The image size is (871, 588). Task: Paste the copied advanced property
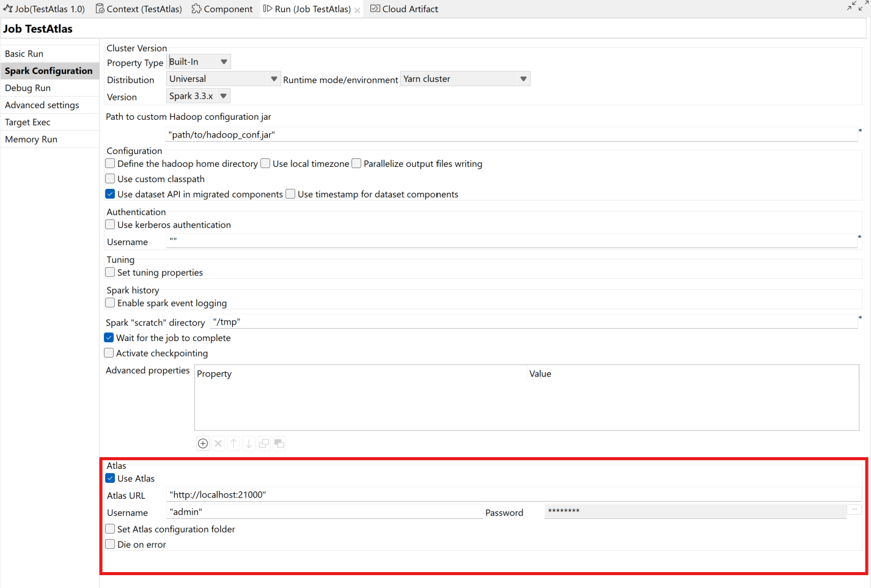(x=279, y=443)
